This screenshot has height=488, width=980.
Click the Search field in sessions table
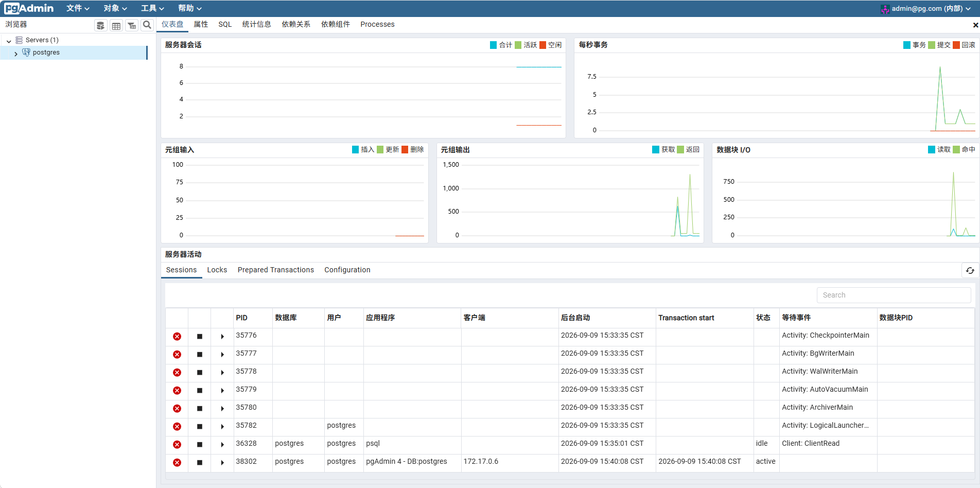pyautogui.click(x=894, y=295)
